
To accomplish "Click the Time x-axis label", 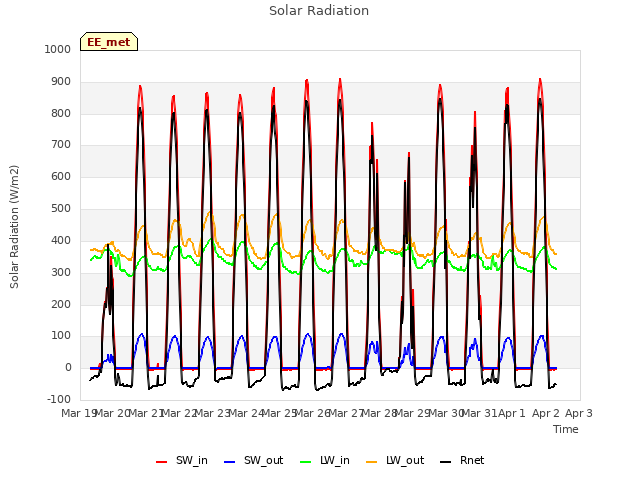I will [x=566, y=429].
